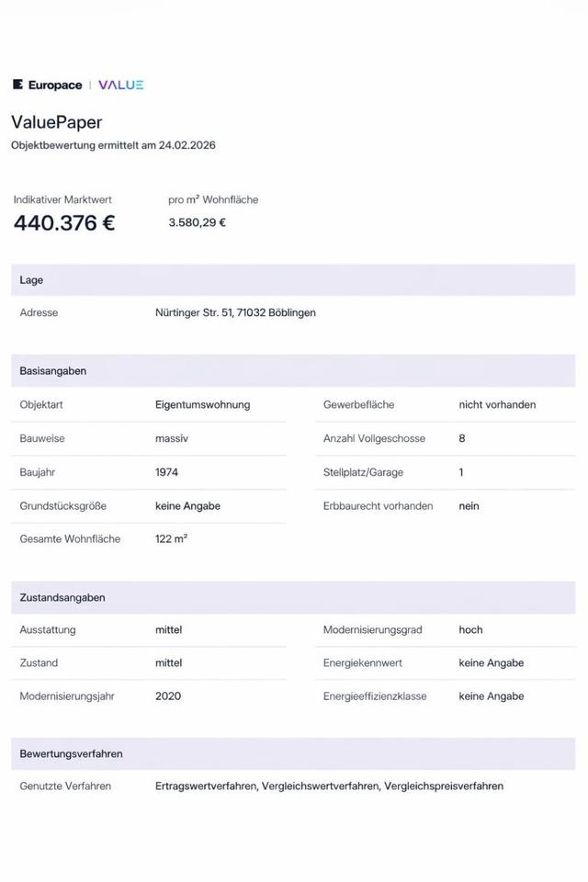Click the Anzahl Vollgeschosse value 8
This screenshot has width=588, height=882.
tap(462, 438)
